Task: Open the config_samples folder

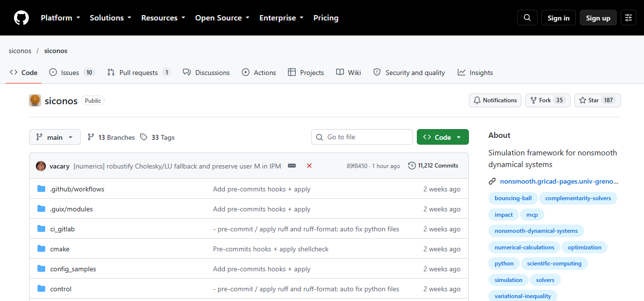Action: click(73, 269)
